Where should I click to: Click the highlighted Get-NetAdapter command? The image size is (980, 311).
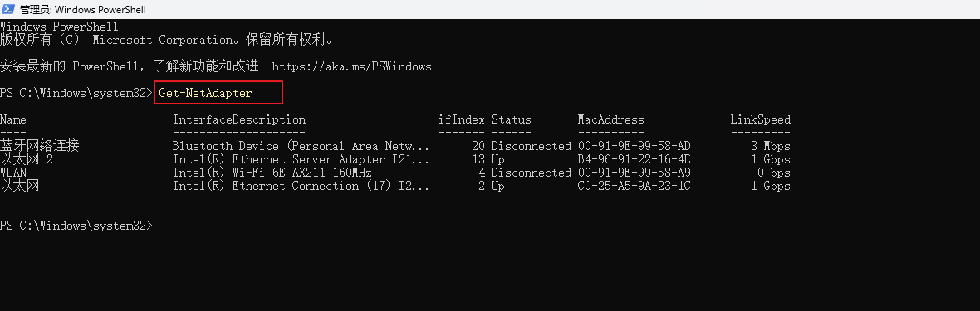point(206,93)
